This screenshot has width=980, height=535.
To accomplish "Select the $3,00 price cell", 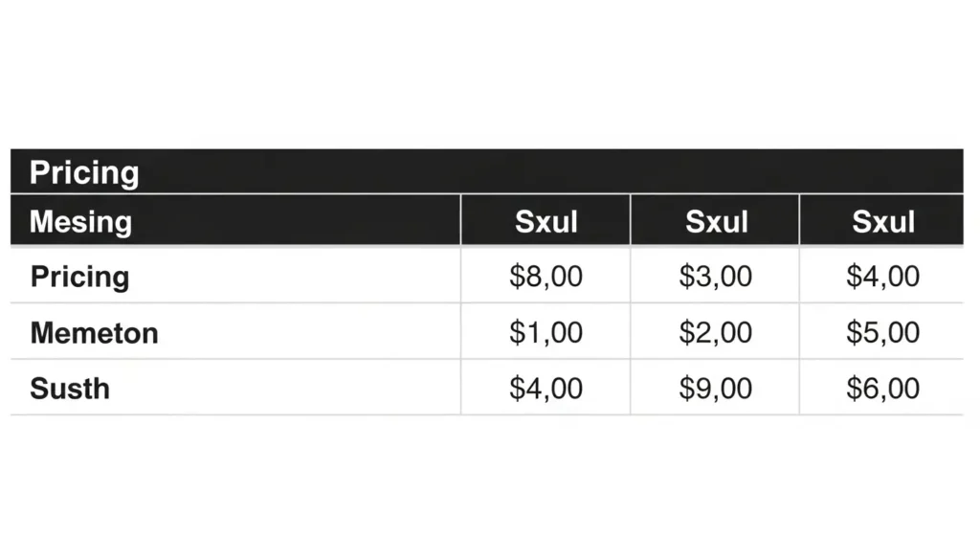I will [716, 277].
